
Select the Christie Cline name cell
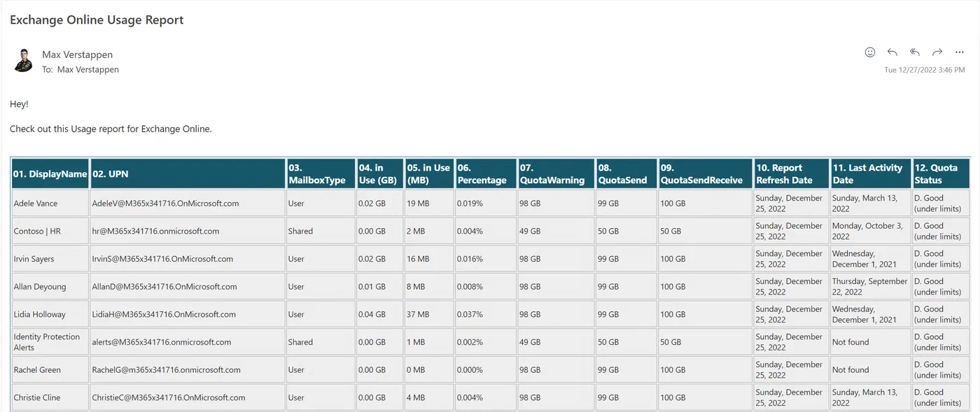click(x=50, y=397)
